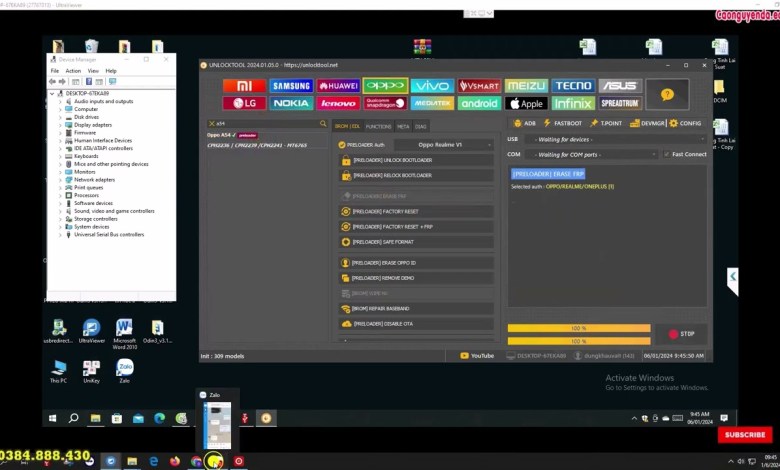Screen dimensions: 780x470
Task: Select the VSmart brand icon
Action: 479,86
